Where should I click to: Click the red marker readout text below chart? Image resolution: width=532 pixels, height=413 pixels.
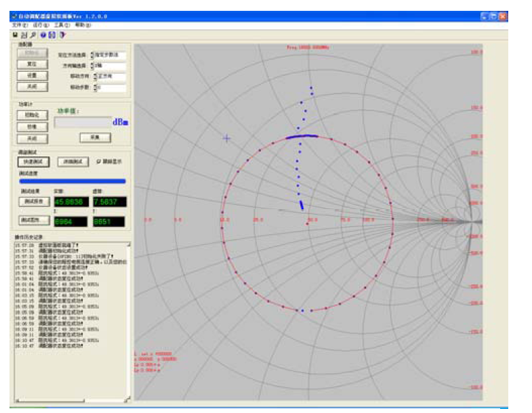click(x=155, y=362)
